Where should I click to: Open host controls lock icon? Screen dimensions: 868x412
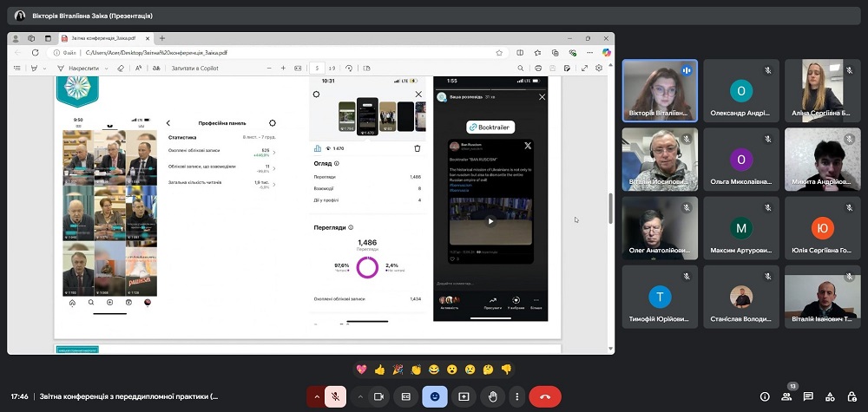[852, 396]
